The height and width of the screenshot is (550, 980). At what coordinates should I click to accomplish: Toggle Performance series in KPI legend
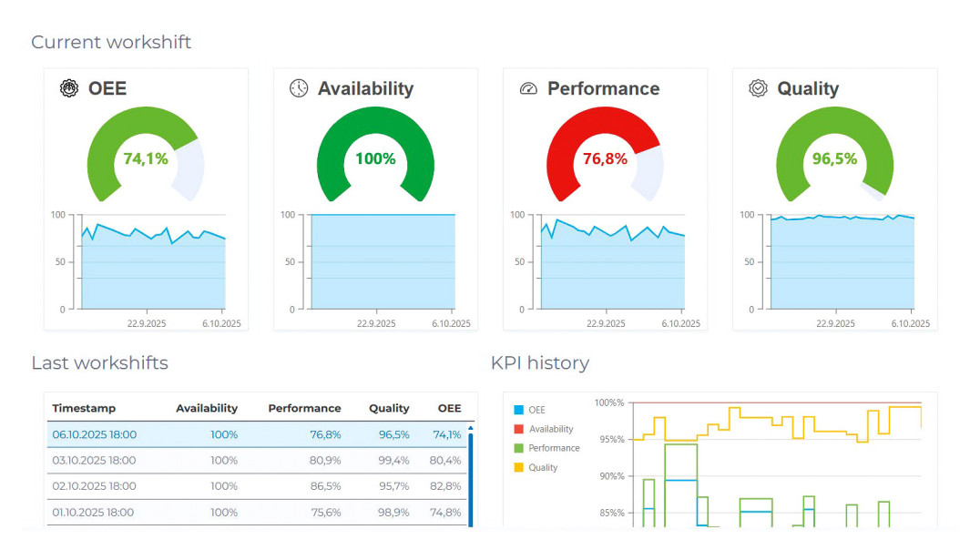point(546,448)
